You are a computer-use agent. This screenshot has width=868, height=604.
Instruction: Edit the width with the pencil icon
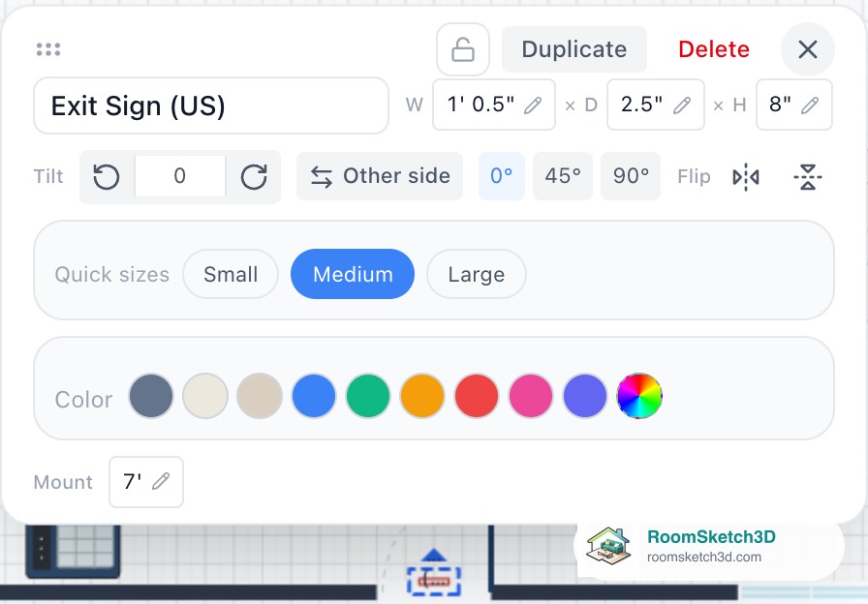click(533, 106)
